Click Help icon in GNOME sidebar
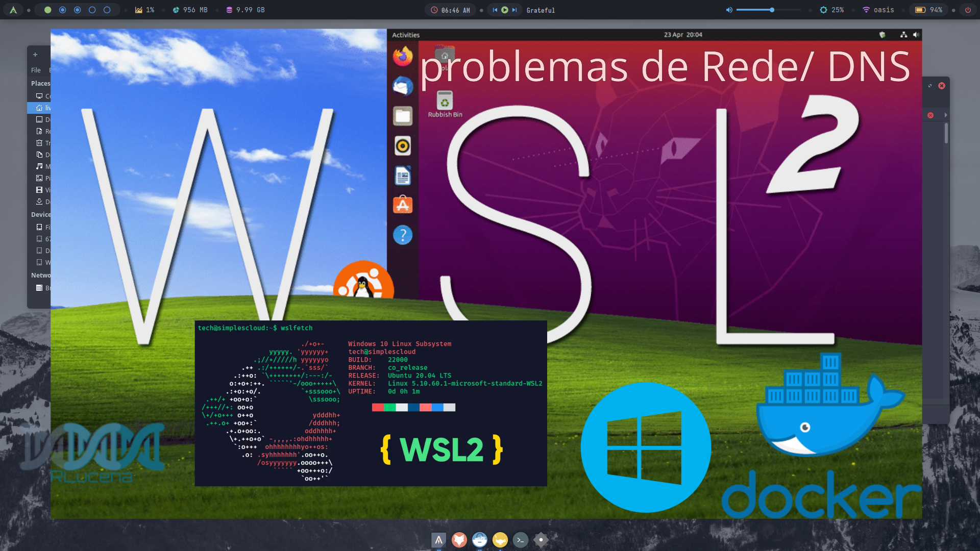 coord(403,235)
